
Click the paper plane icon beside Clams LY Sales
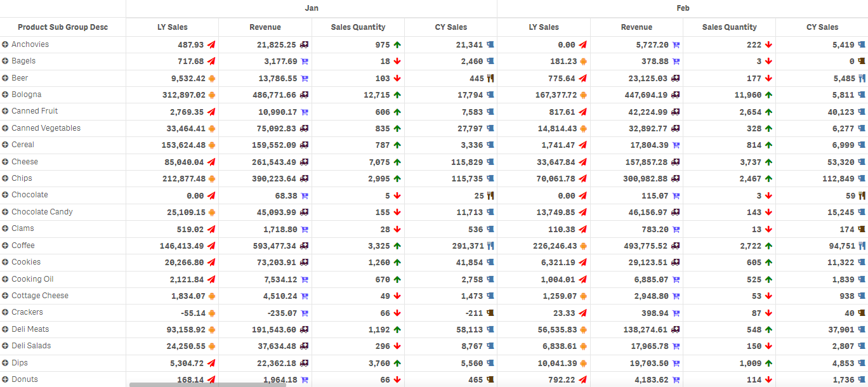click(x=211, y=228)
